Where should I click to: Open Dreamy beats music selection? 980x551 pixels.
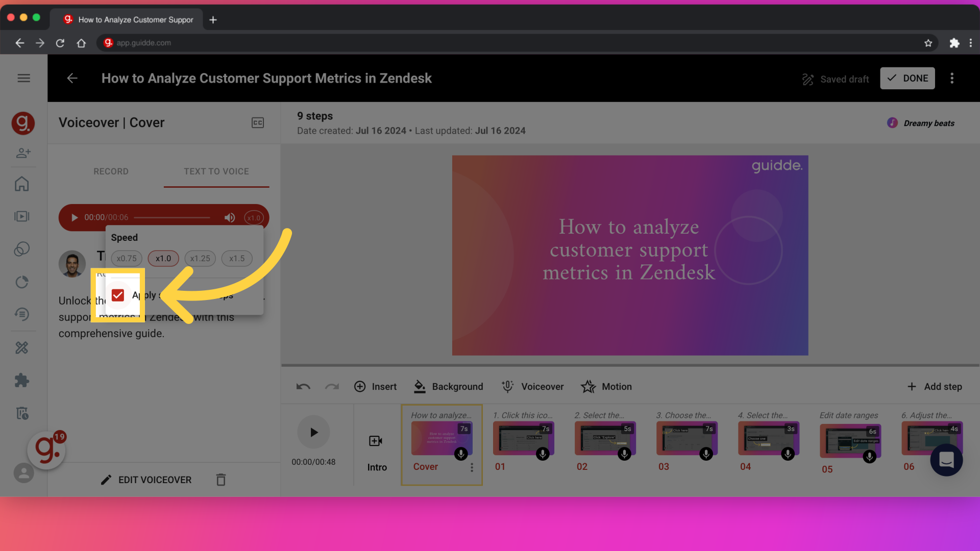point(921,123)
